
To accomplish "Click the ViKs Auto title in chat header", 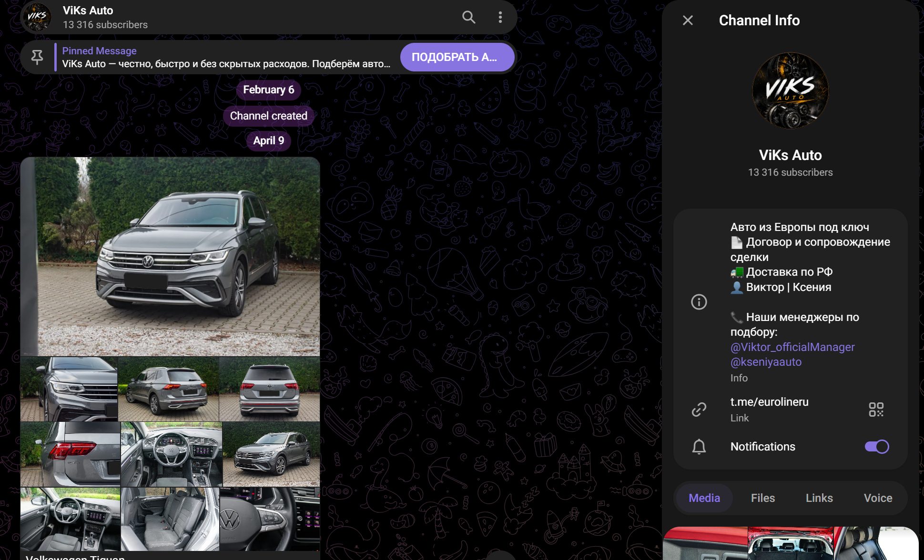I will click(88, 10).
